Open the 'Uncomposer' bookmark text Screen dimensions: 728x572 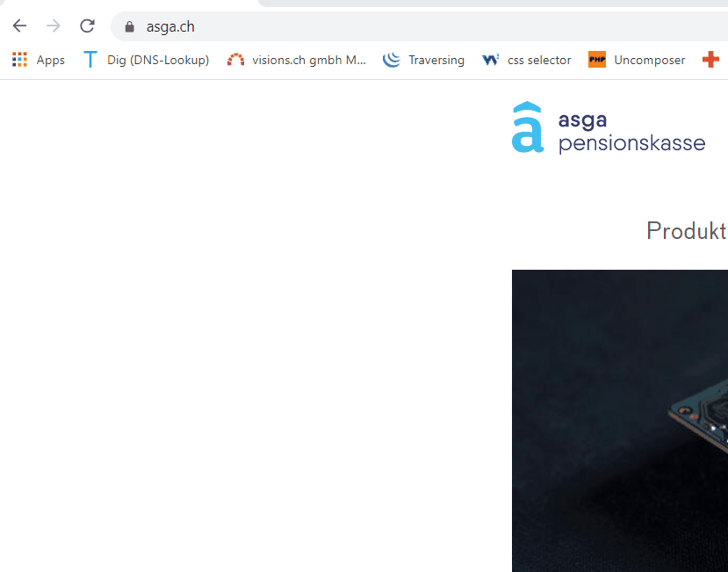(x=649, y=60)
